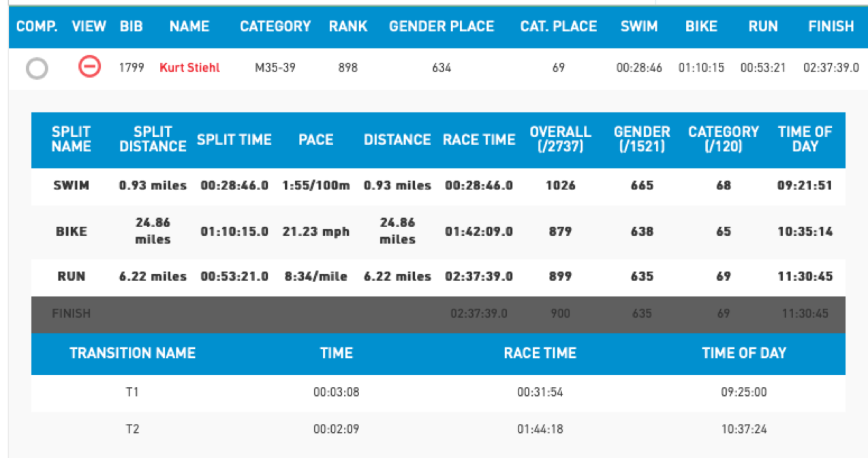Click the CAT. PLACE column header
Viewport: 868px width, 458px height.
point(559,27)
